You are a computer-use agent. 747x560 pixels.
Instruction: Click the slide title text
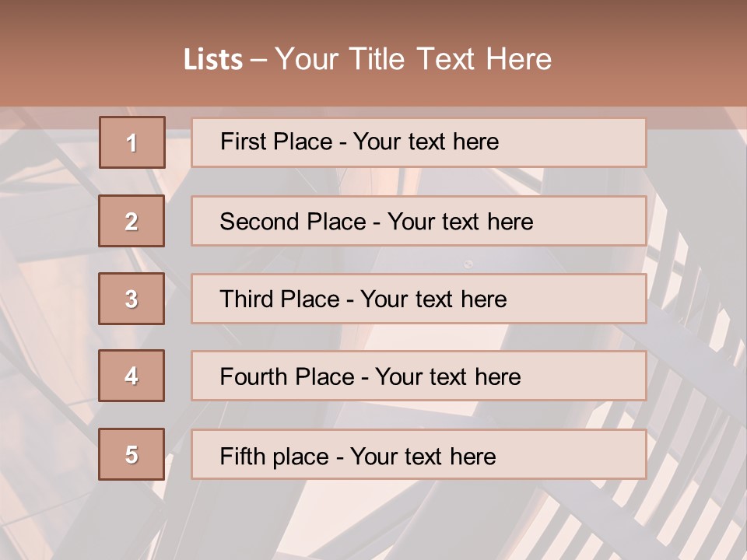[x=367, y=59]
